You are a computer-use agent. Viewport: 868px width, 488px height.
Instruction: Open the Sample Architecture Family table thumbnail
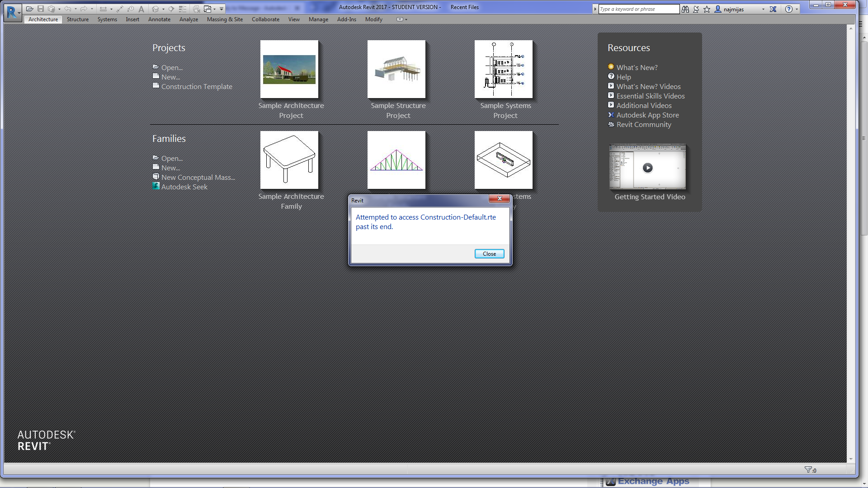(289, 160)
